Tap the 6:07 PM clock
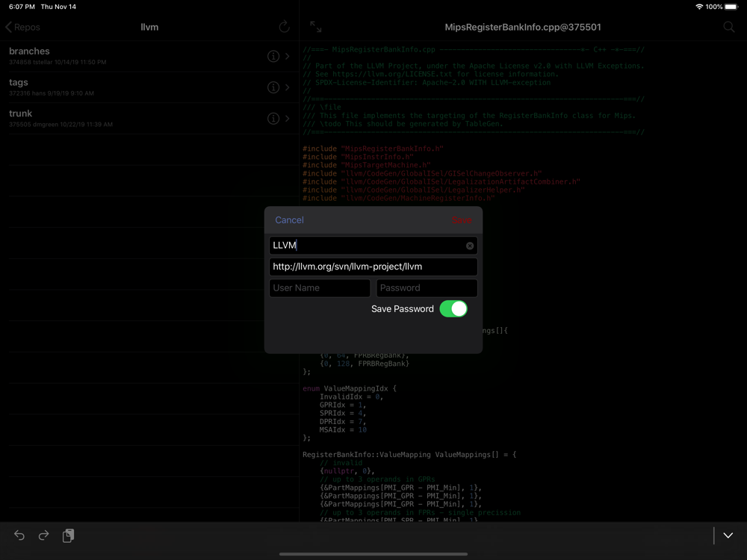 (22, 7)
